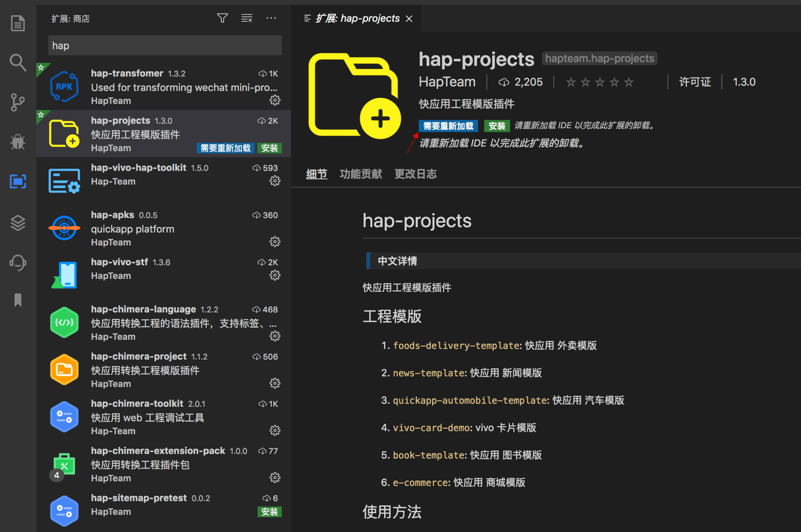Screen dimensions: 801x532
Task: Open the Source Control view
Action: (x=17, y=102)
